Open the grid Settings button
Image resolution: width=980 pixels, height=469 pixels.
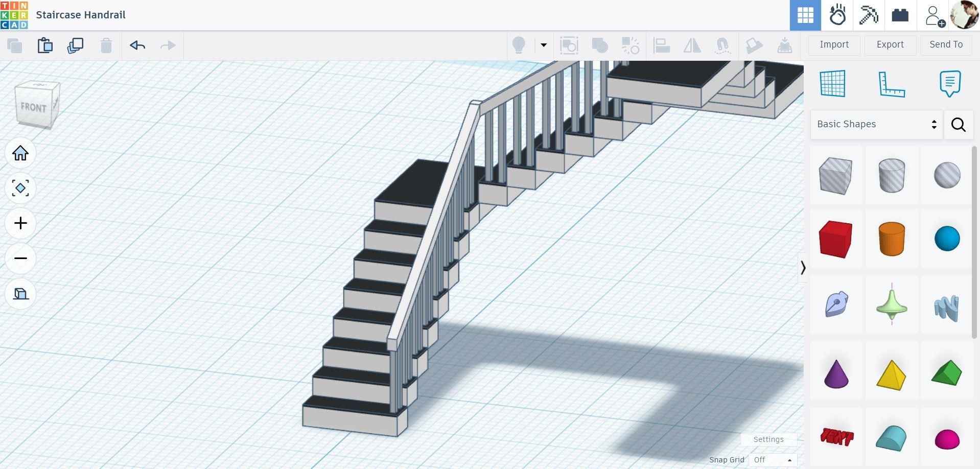tap(768, 439)
